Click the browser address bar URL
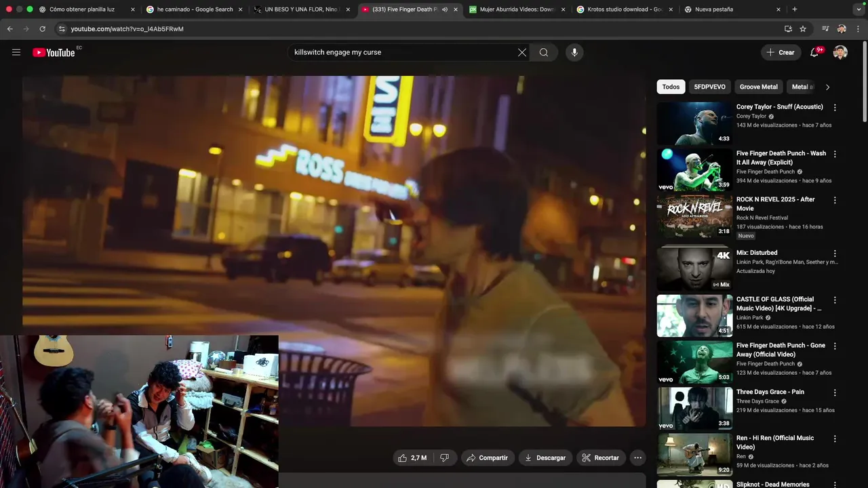This screenshot has height=488, width=868. point(127,29)
